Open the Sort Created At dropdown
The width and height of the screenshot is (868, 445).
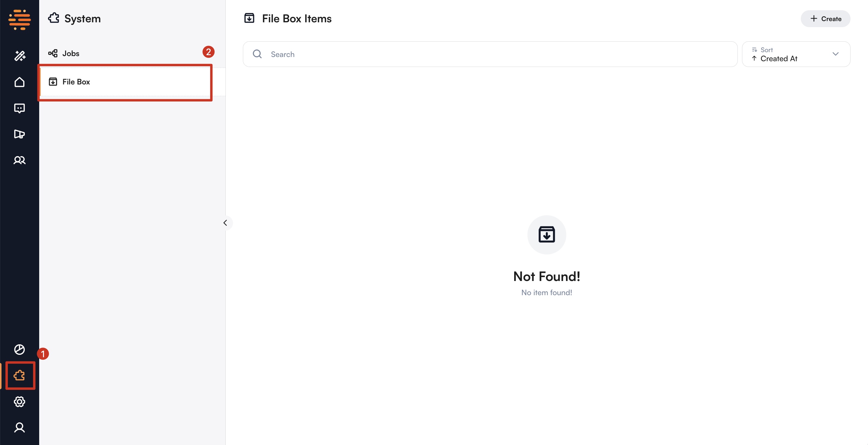point(788,54)
